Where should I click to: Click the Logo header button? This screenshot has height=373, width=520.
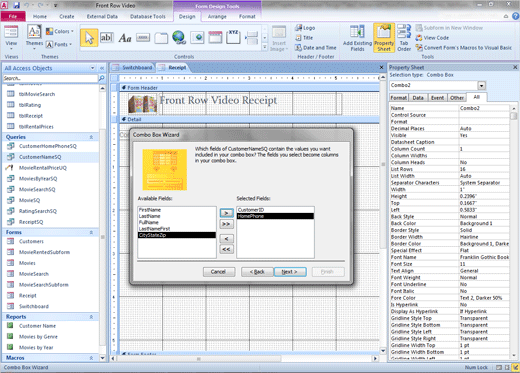tap(305, 28)
